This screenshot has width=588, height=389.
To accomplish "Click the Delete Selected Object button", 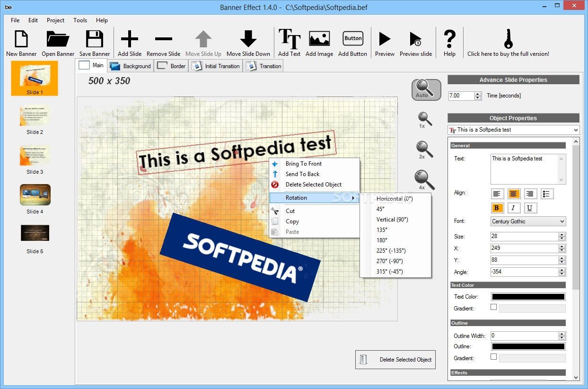I will 395,360.
